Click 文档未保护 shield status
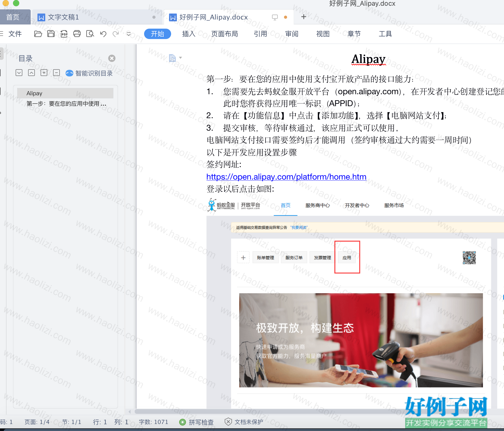Viewport: 504px width, 431px height. 244,422
